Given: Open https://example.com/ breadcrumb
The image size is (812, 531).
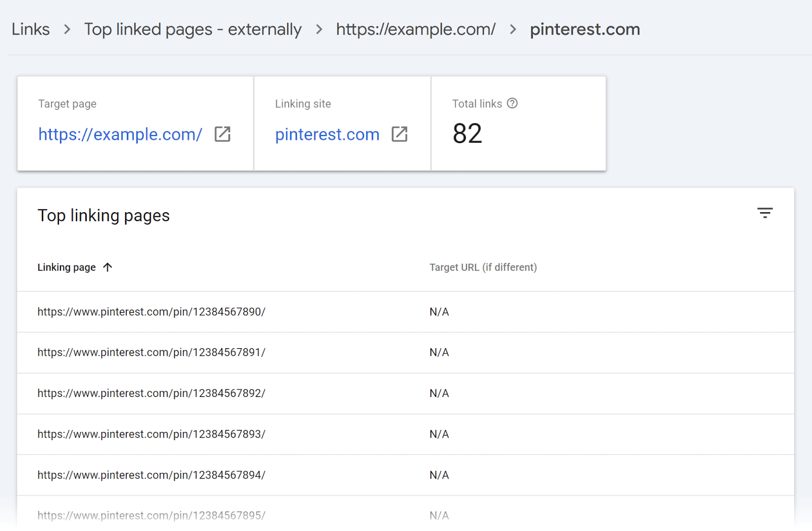Looking at the screenshot, I should point(416,29).
